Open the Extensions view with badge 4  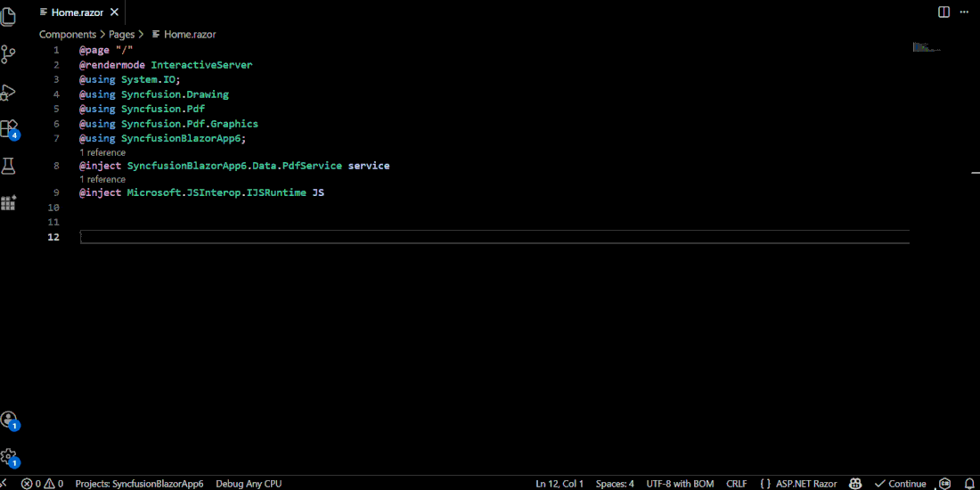coord(9,129)
